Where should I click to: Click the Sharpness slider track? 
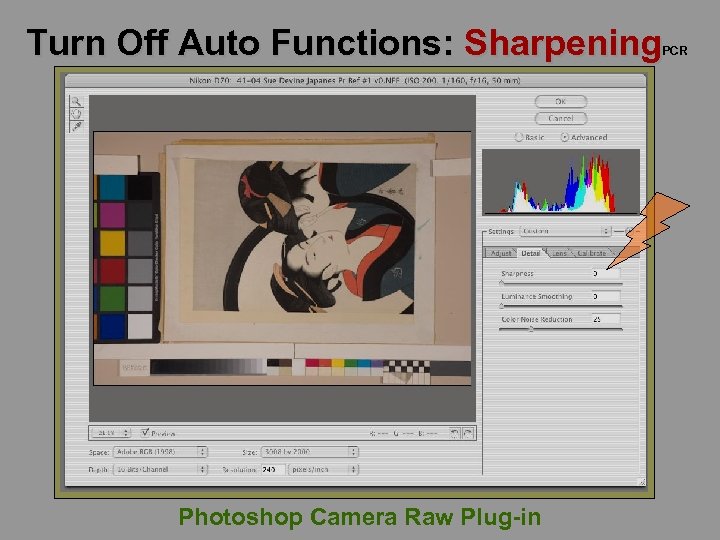[x=561, y=283]
